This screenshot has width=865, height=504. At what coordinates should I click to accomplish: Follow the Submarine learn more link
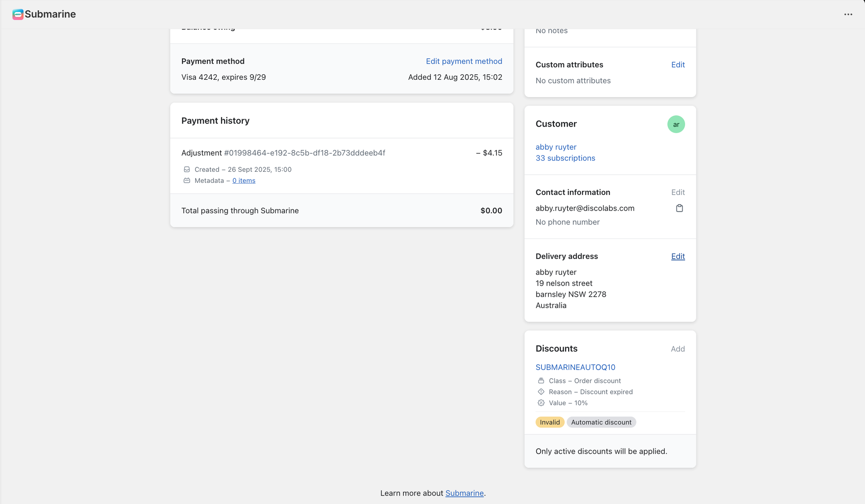click(464, 493)
